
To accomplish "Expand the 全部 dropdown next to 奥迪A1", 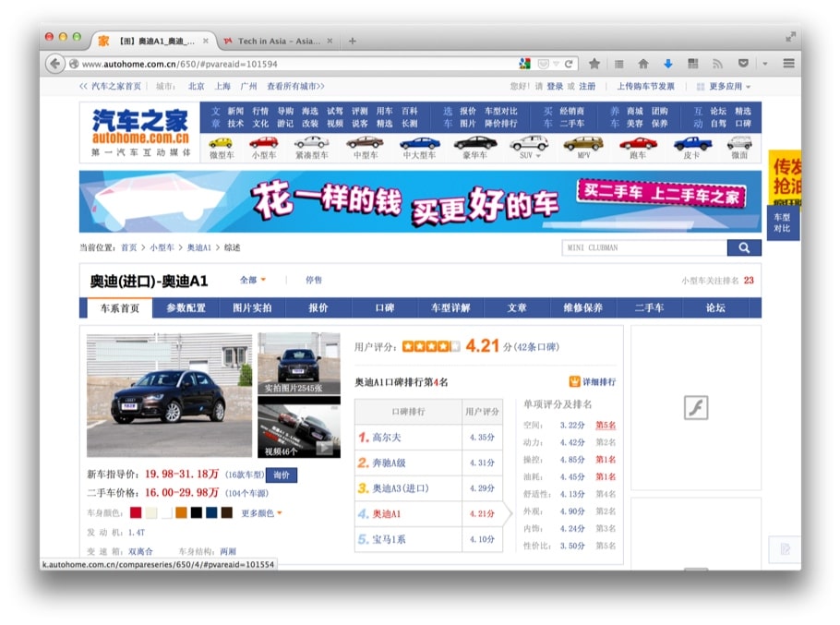I will tap(252, 280).
